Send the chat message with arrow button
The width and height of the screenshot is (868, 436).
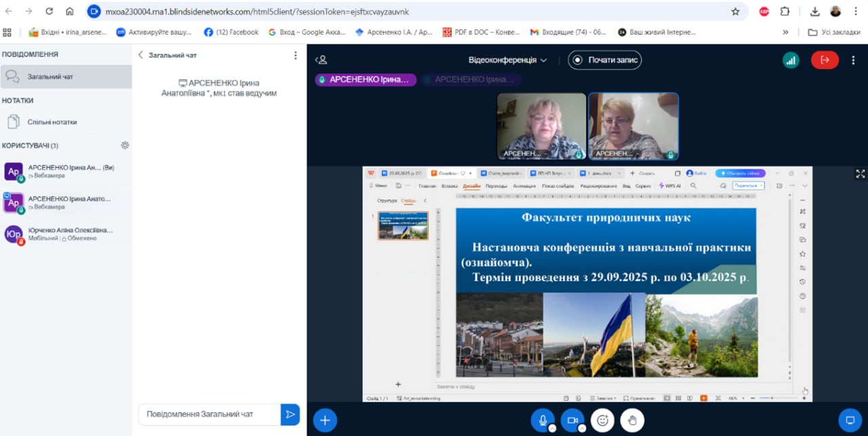click(x=290, y=414)
